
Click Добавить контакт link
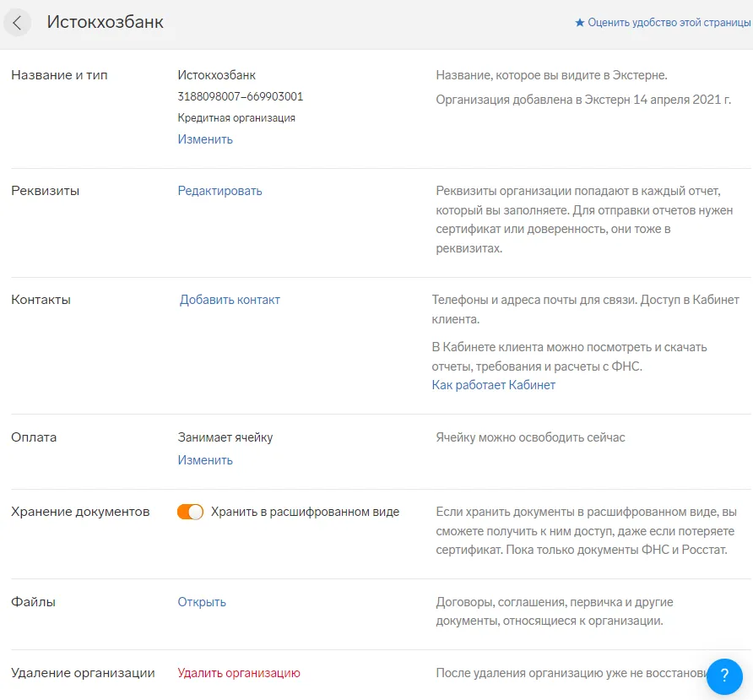pyautogui.click(x=230, y=300)
